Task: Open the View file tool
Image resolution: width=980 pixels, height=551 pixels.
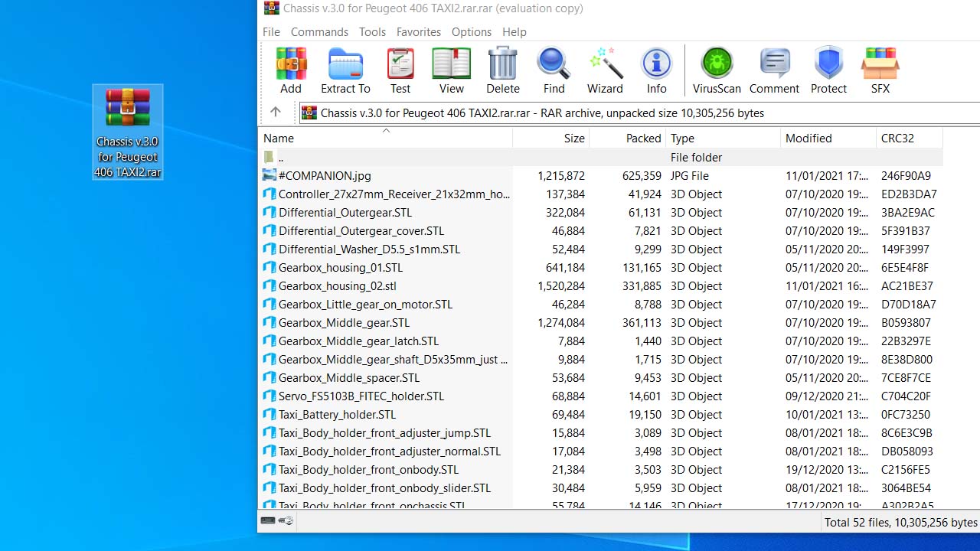Action: (x=452, y=70)
